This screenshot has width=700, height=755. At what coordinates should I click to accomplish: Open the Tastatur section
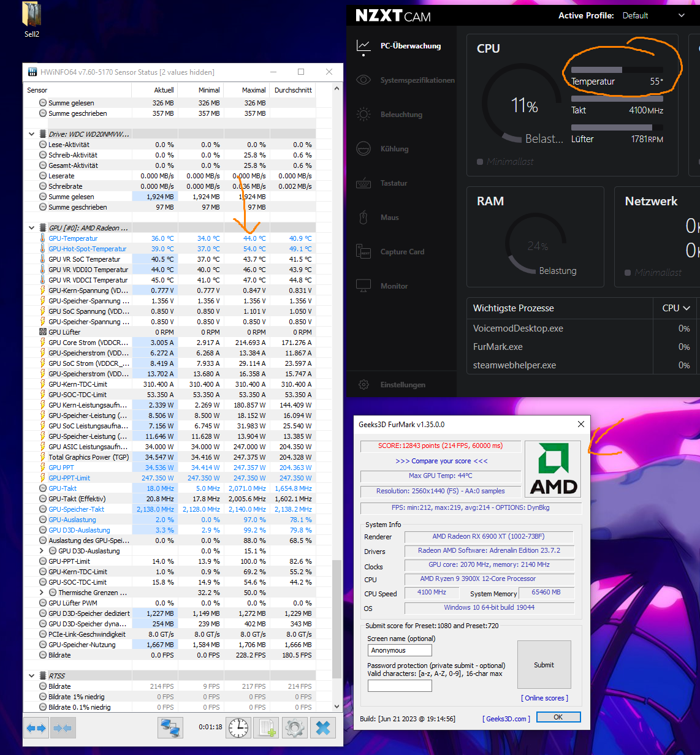(394, 183)
